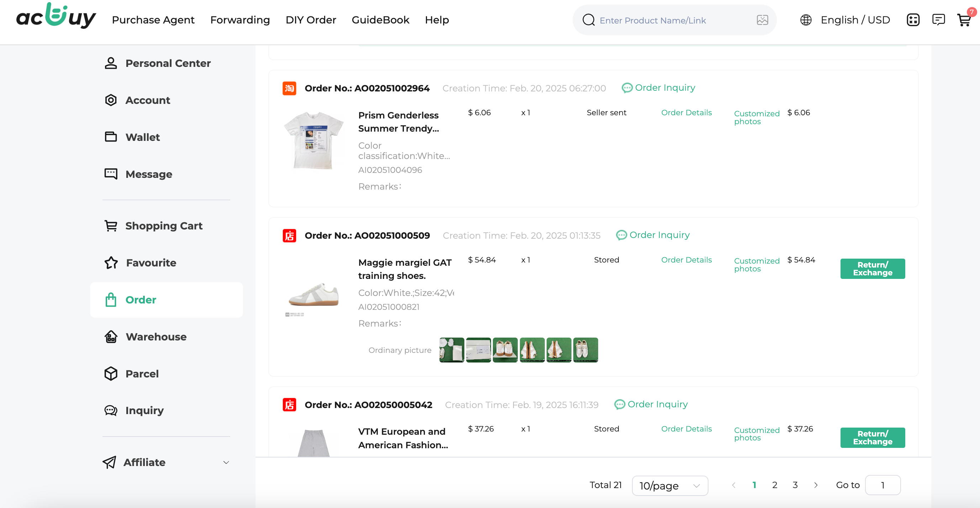View fifth ordinary picture thumbnail
980x508 pixels.
(558, 350)
